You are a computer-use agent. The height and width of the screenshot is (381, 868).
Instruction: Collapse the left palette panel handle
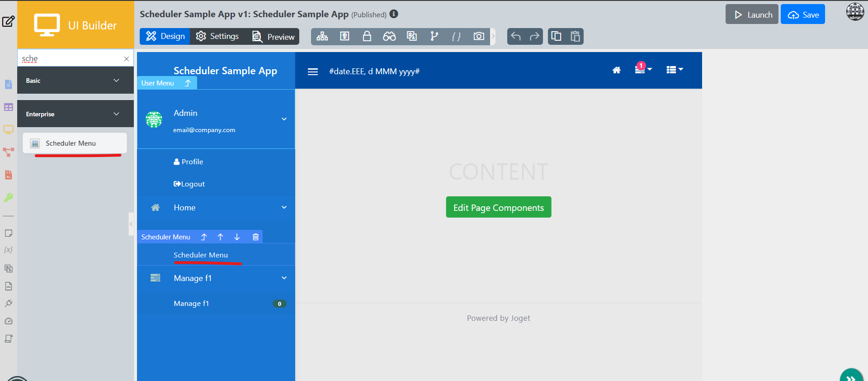pos(131,224)
